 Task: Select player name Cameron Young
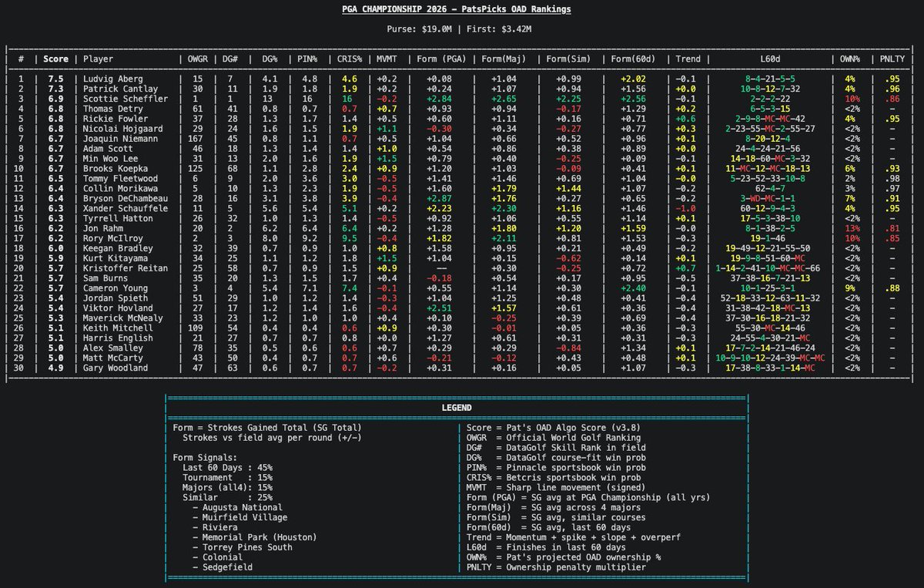[116, 289]
